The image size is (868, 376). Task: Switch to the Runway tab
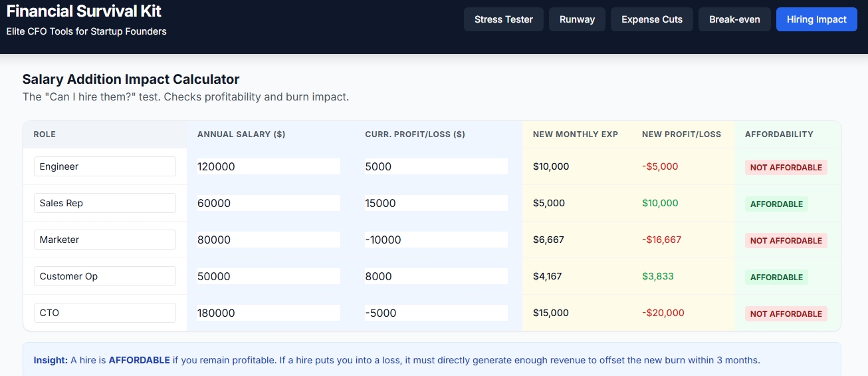[577, 19]
